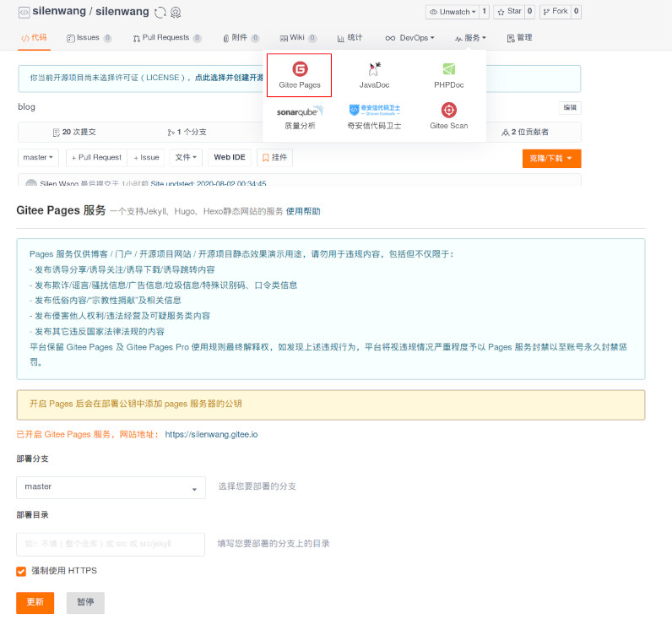Image resolution: width=672 pixels, height=619 pixels.
Task: Click the Pull Requests count badge 0
Action: coord(198,38)
